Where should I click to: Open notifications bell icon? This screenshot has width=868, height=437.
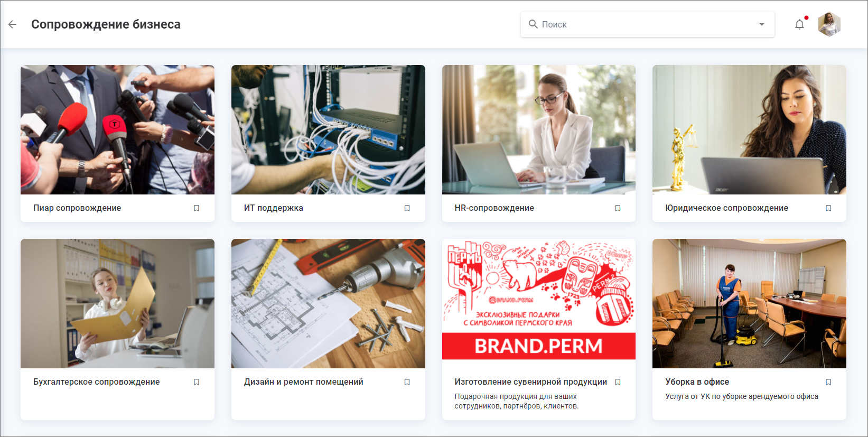click(x=800, y=24)
